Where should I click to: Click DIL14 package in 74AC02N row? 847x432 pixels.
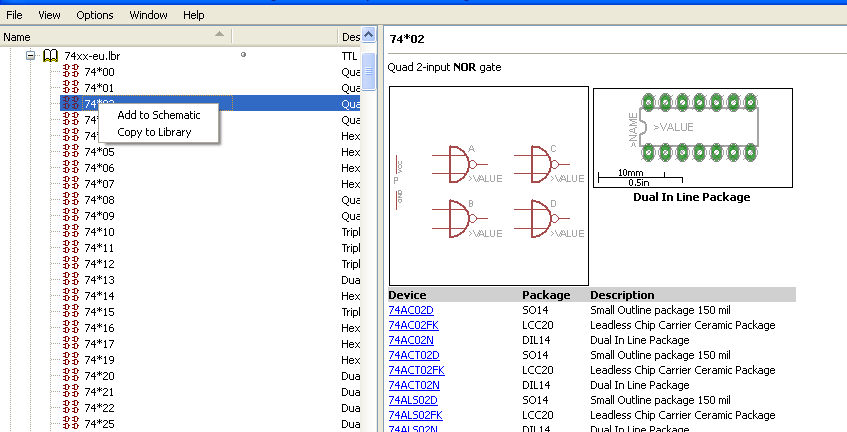(536, 340)
